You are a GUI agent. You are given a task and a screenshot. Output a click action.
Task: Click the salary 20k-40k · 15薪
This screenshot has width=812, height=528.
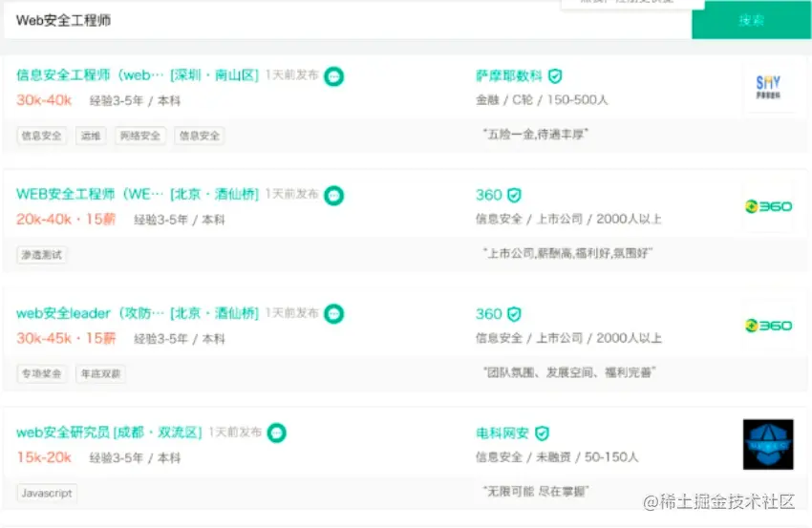pyautogui.click(x=66, y=219)
